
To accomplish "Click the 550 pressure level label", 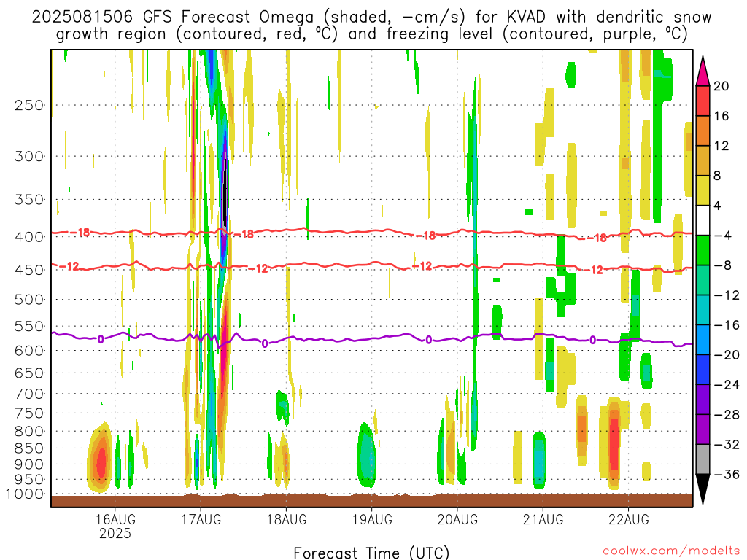I will [x=29, y=326].
